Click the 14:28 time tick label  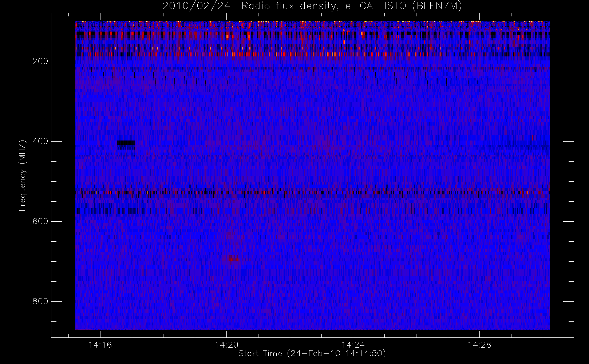pos(479,345)
